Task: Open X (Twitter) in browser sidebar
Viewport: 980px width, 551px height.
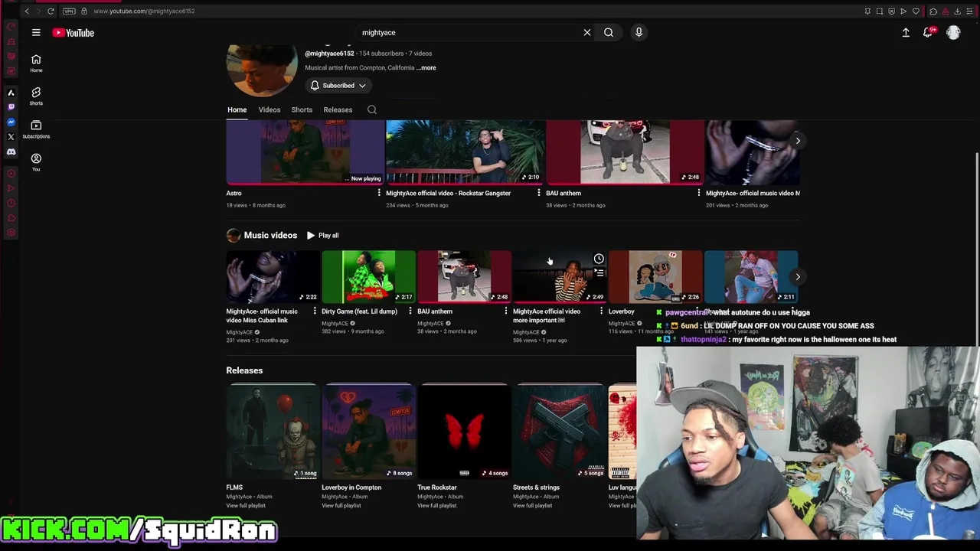Action: pos(11,137)
